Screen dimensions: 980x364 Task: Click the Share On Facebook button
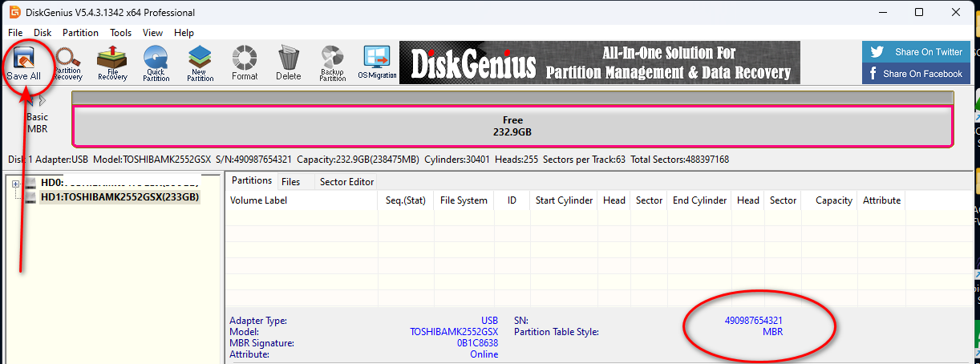click(916, 74)
